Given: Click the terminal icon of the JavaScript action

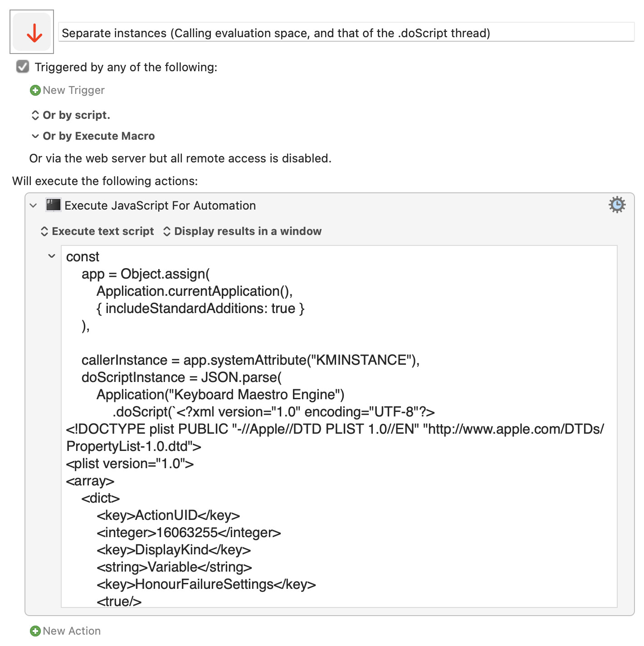Looking at the screenshot, I should tap(54, 205).
